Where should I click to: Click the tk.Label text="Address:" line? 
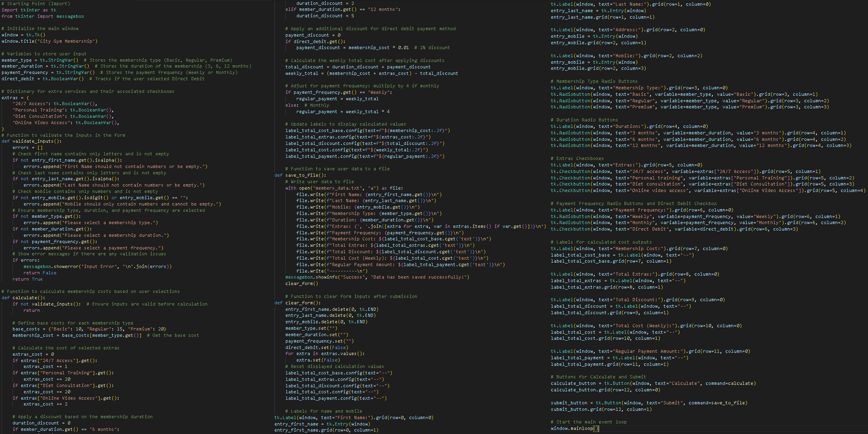(628, 30)
